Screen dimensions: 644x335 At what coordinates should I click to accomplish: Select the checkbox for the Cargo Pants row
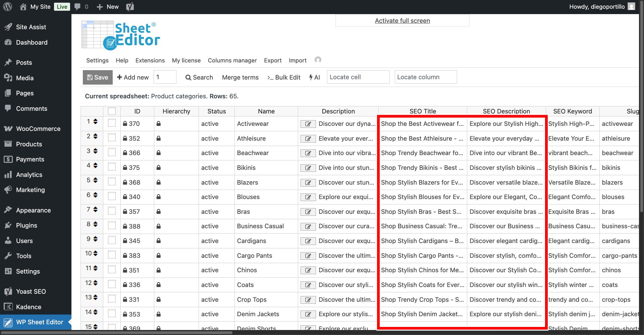(x=112, y=255)
